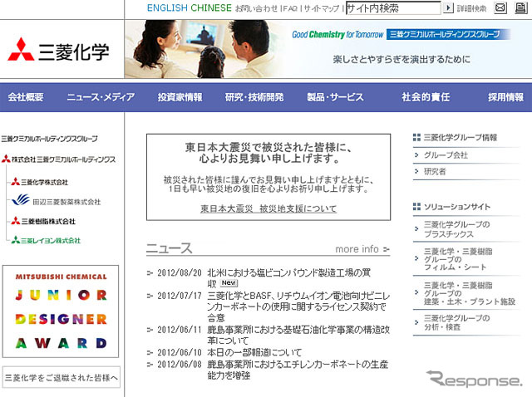Open 東日本大震災 被災地支援について link
This screenshot has width=532, height=397.
point(268,208)
